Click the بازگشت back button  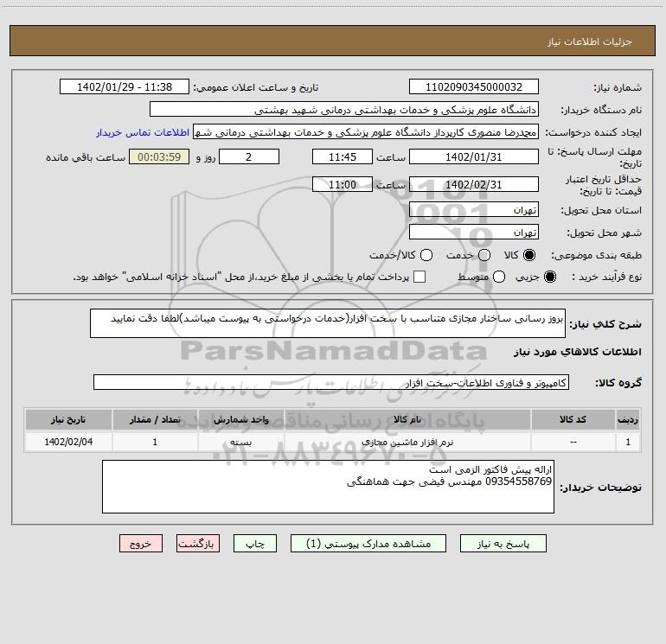pyautogui.click(x=198, y=544)
